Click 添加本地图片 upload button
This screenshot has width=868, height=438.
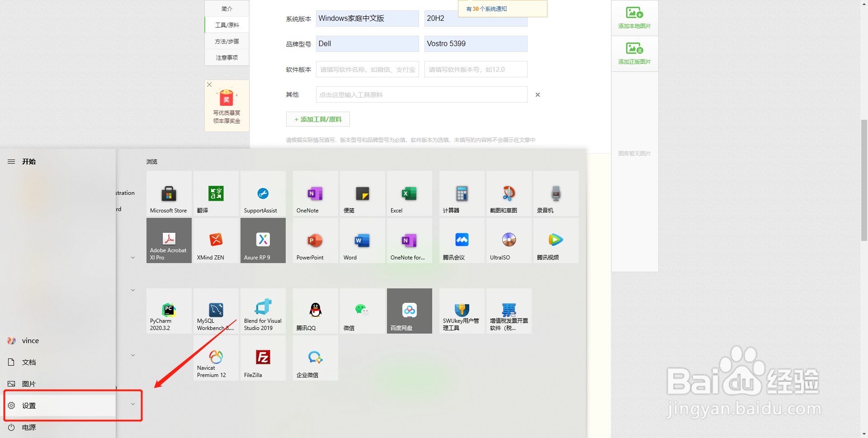635,18
